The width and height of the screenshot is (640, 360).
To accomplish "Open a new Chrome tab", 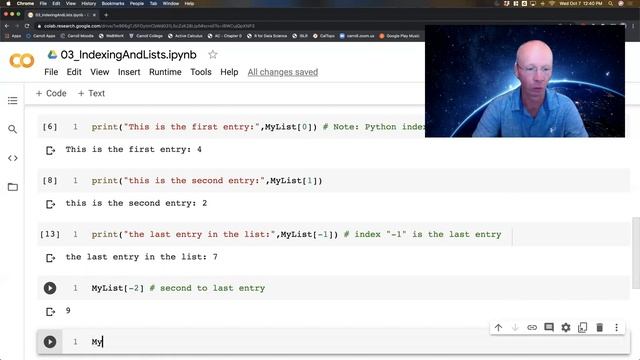I will click(106, 15).
